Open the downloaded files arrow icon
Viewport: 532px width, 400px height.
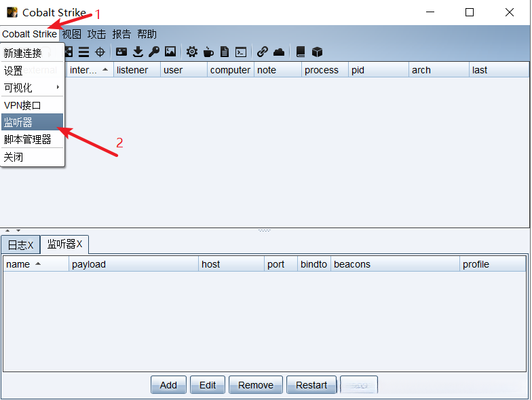point(138,52)
